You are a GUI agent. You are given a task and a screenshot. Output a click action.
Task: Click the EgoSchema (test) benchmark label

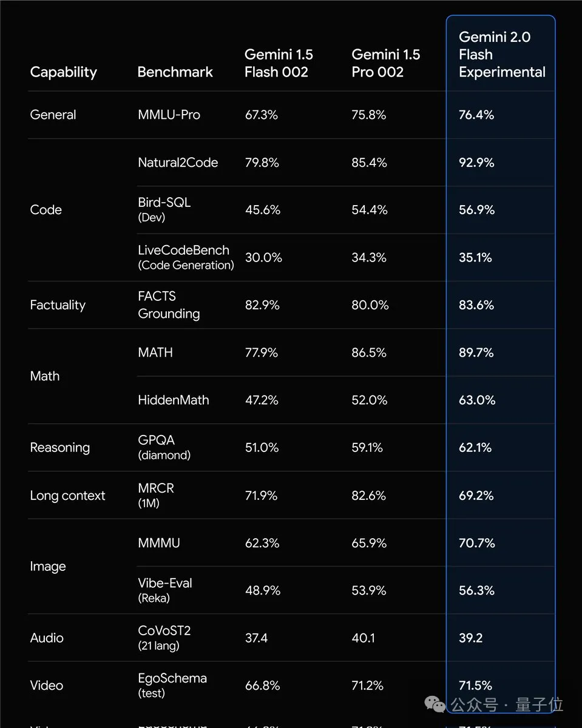click(x=172, y=685)
